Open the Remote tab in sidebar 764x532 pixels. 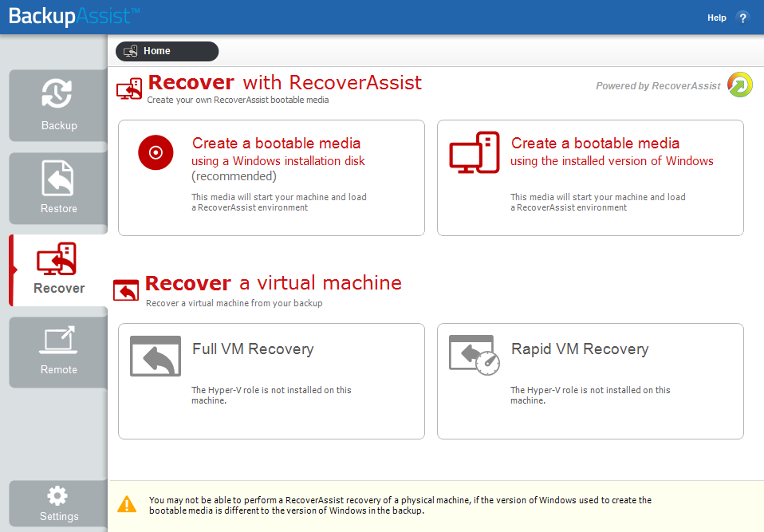pyautogui.click(x=58, y=353)
